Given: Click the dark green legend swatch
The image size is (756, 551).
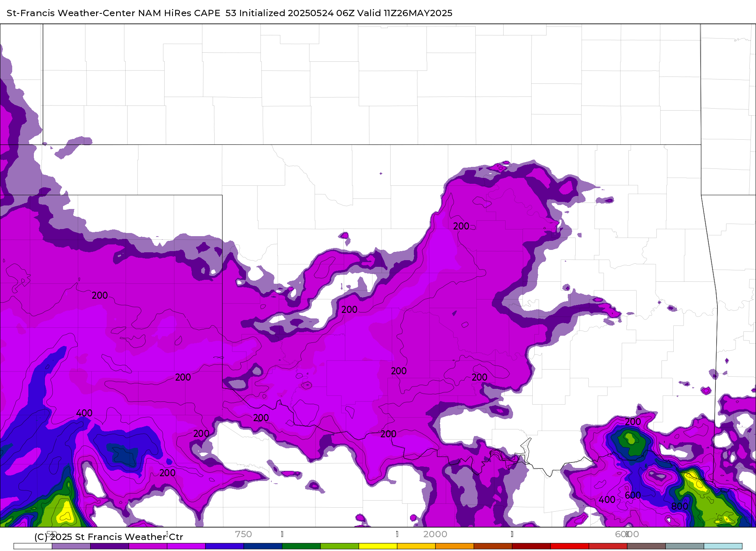Looking at the screenshot, I should 301,546.
